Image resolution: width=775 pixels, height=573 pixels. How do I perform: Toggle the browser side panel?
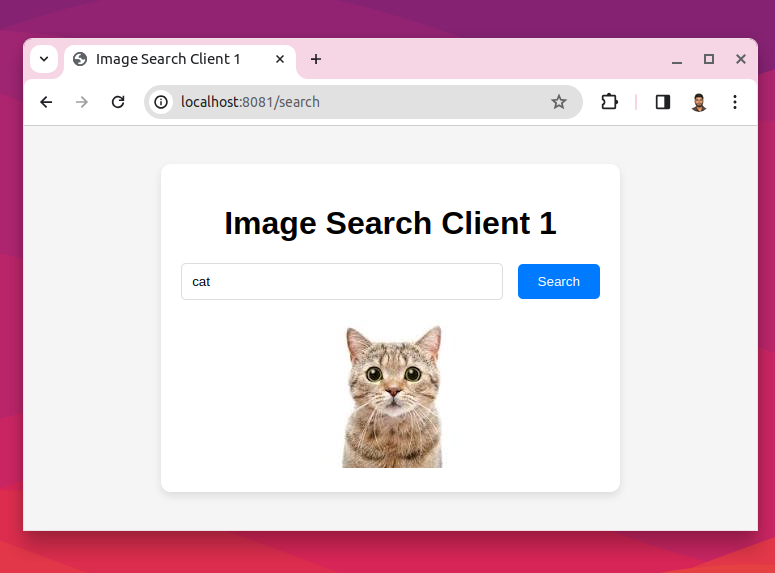click(x=662, y=102)
